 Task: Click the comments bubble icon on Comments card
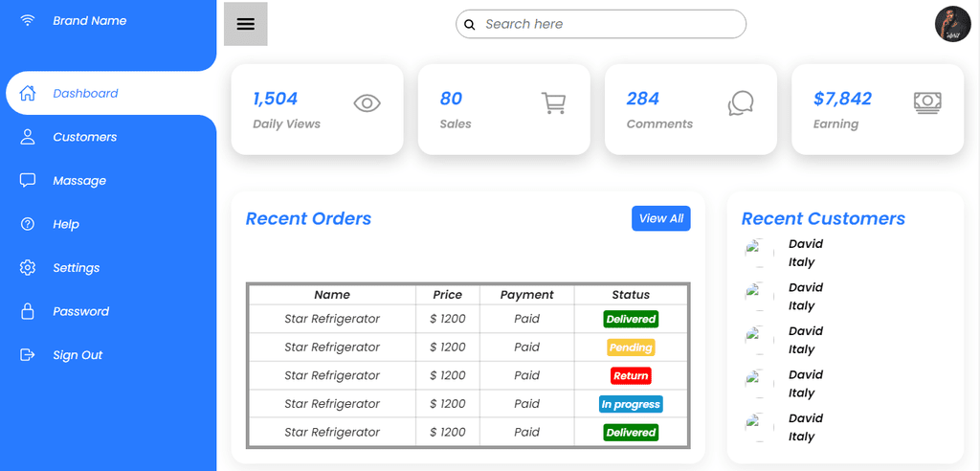(741, 103)
